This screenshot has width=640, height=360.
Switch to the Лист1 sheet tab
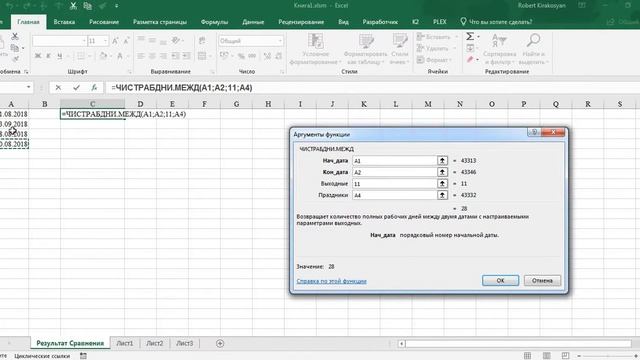[x=124, y=344]
